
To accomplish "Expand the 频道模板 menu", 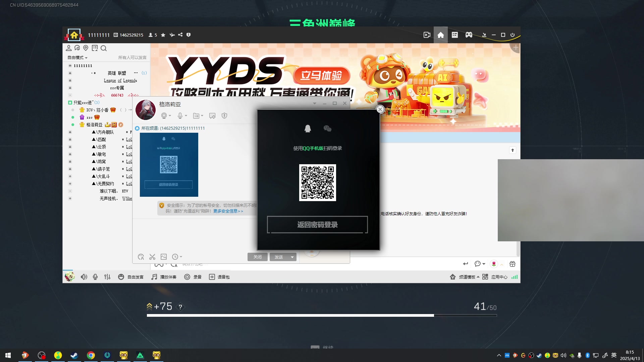I will pyautogui.click(x=465, y=277).
